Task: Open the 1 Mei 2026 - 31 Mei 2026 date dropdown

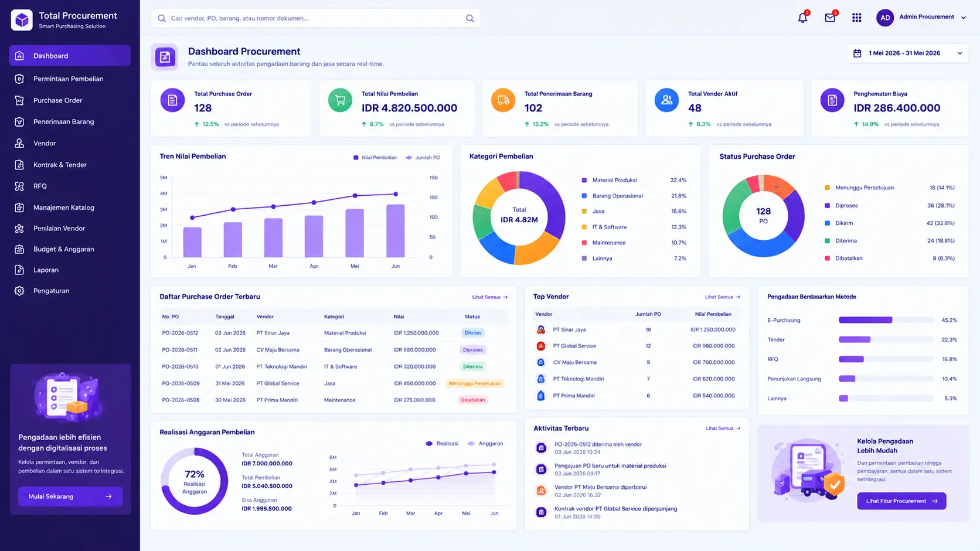Action: (907, 53)
